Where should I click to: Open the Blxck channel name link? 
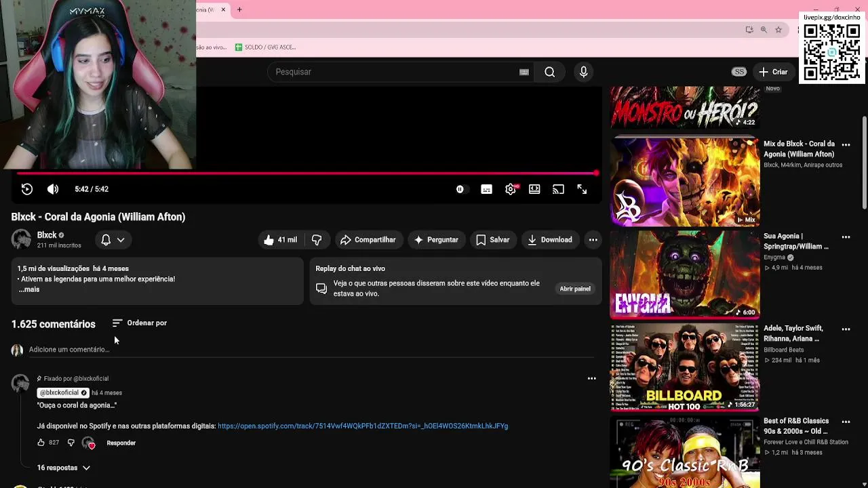47,235
